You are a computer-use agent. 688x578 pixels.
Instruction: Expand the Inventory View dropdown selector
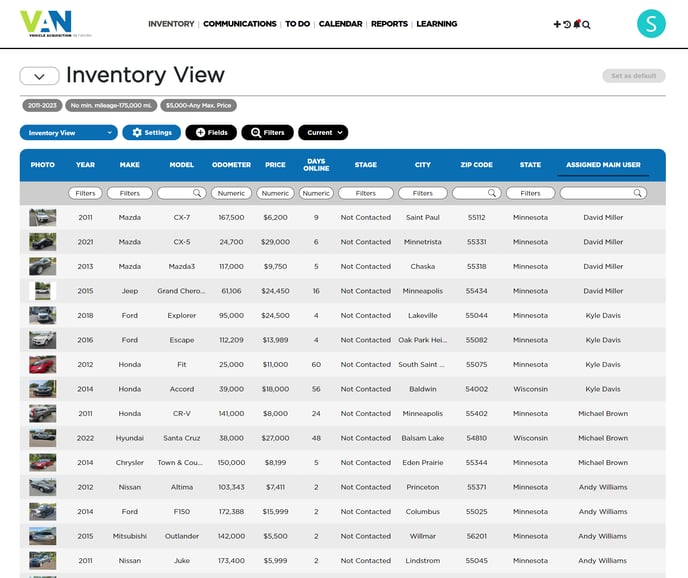(x=68, y=133)
